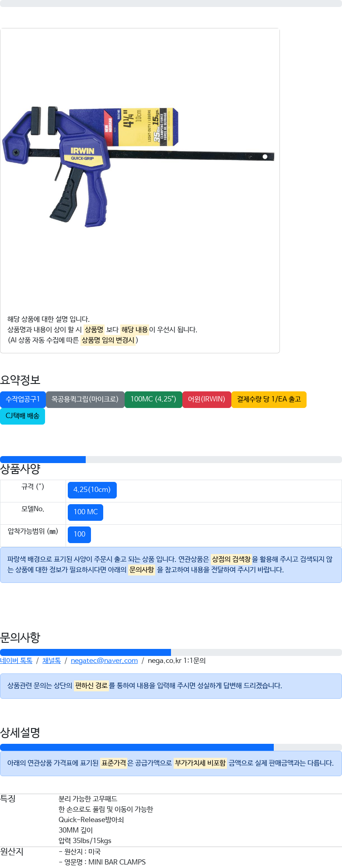Click the nega.co.kr 1:1문의 text
The width and height of the screenshot is (342, 868).
click(177, 660)
